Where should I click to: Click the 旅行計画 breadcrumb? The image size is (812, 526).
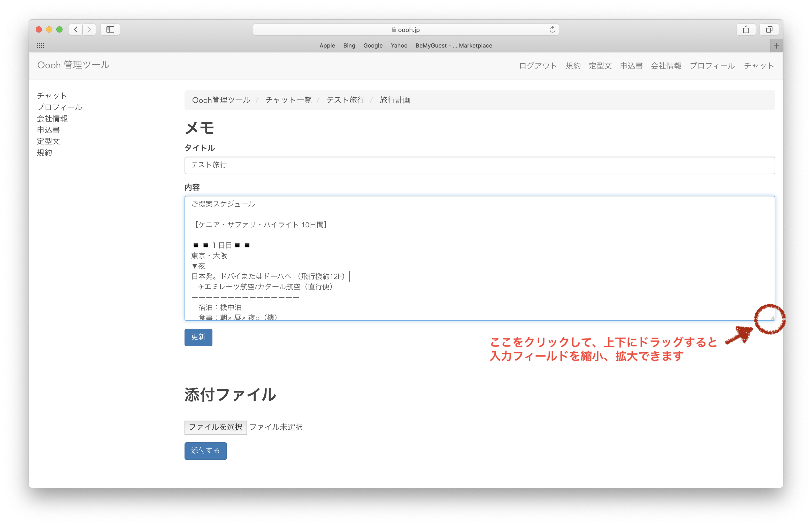point(395,100)
